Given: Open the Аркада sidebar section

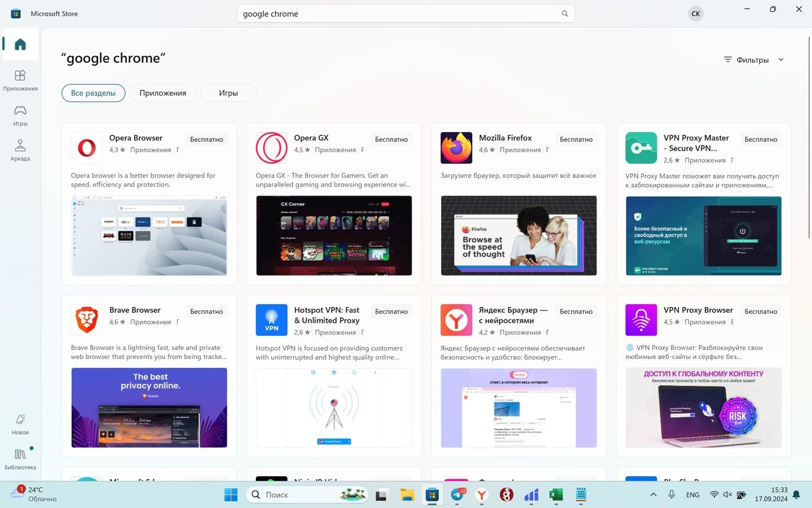Looking at the screenshot, I should 20,150.
